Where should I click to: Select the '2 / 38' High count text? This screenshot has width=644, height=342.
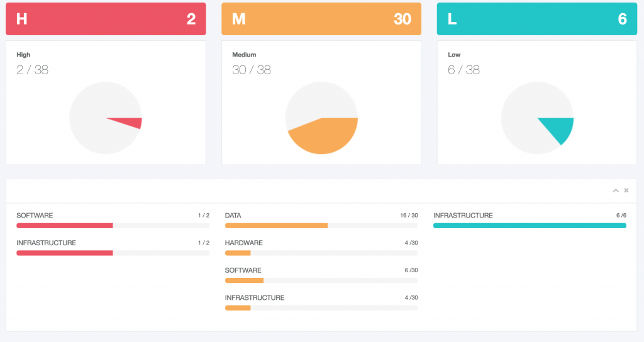[x=33, y=70]
